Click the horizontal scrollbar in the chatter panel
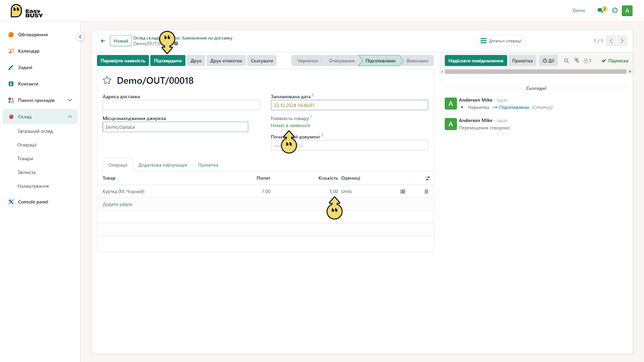 pos(536,72)
